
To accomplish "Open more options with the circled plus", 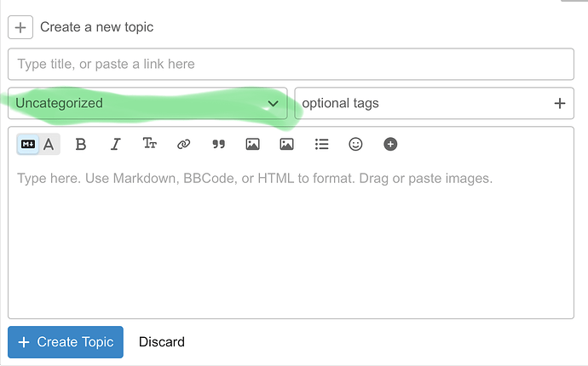I will pos(390,145).
